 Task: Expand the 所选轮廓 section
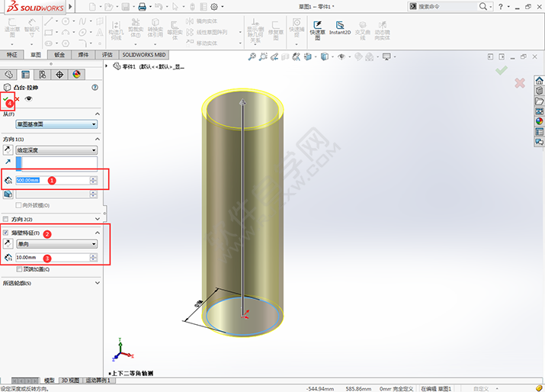click(97, 284)
